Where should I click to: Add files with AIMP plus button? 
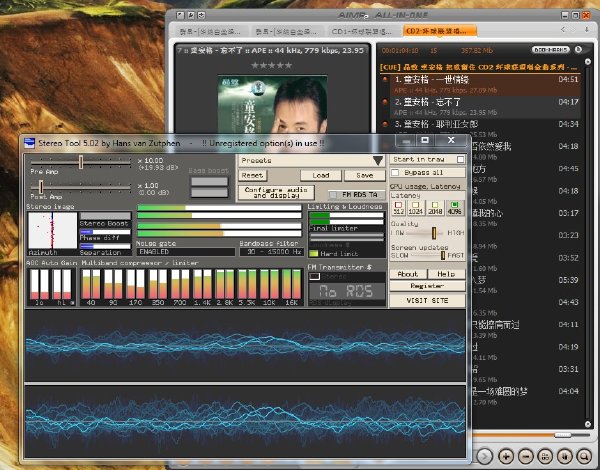506,456
